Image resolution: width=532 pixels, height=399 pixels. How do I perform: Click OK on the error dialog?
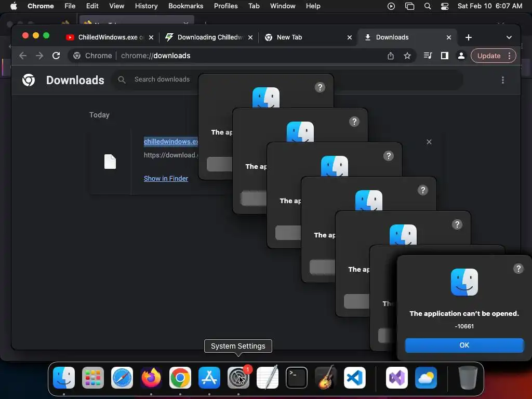(x=464, y=345)
